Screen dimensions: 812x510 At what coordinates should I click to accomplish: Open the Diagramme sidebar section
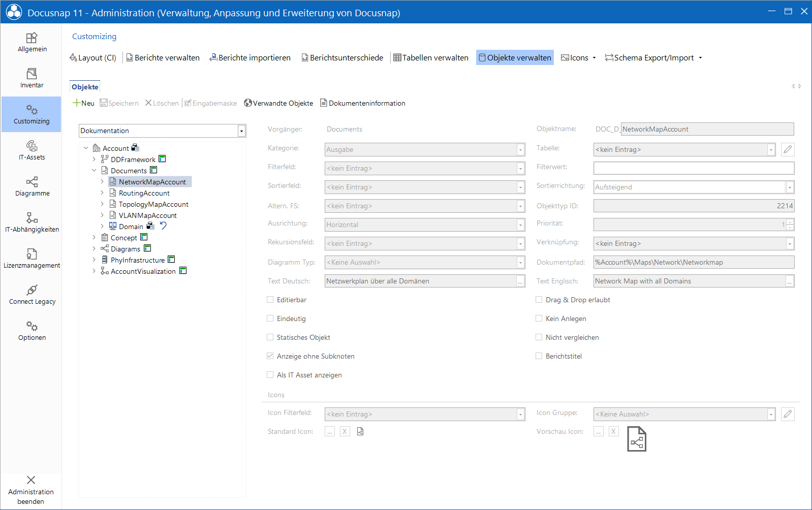tap(32, 186)
